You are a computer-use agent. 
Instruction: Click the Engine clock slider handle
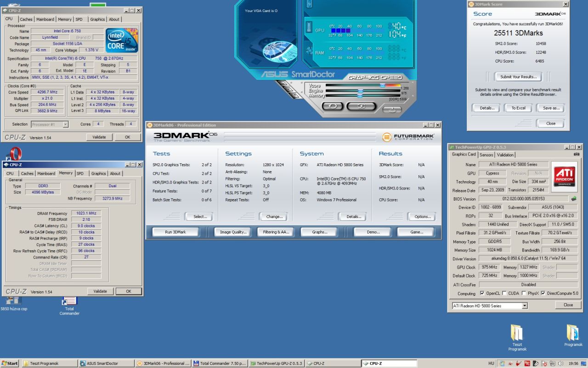coord(360,91)
